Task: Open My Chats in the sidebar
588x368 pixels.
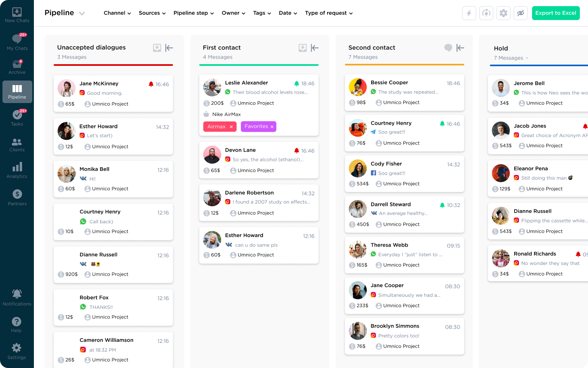Action: point(17,42)
